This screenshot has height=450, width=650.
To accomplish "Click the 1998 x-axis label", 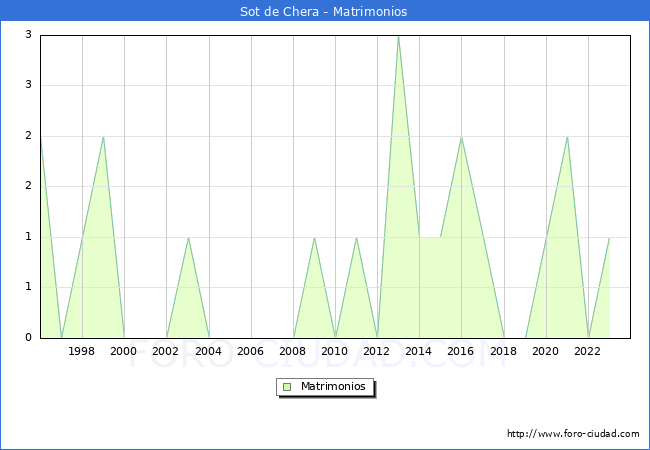I will click(x=82, y=351).
